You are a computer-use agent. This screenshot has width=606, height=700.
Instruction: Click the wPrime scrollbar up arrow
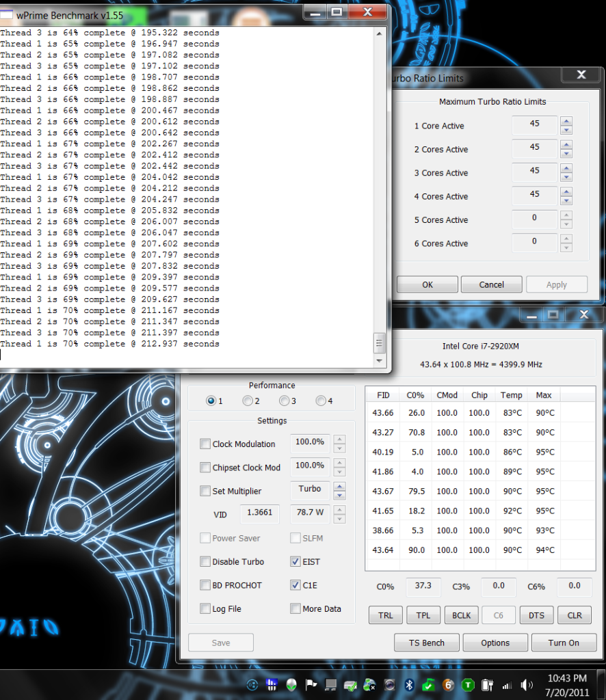click(379, 33)
